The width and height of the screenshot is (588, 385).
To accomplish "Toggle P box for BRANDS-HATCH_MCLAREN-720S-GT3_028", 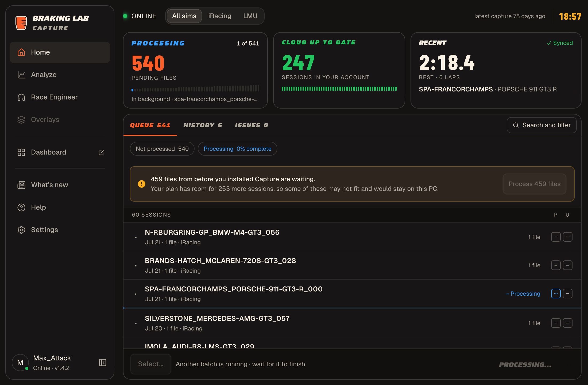I will tap(556, 265).
